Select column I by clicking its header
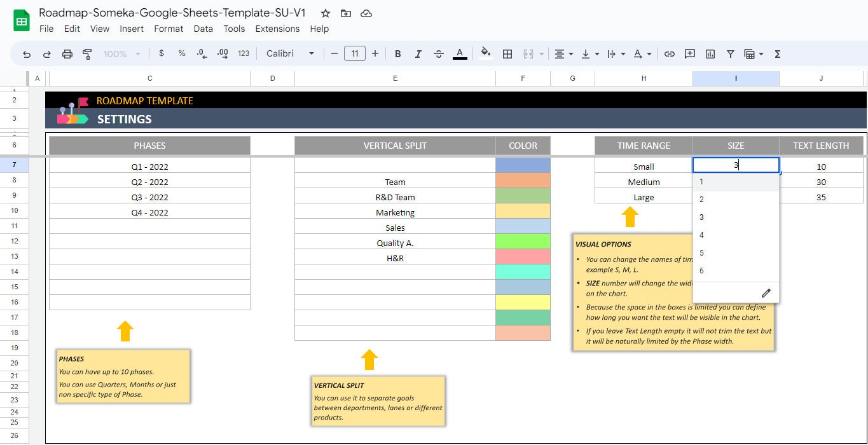 [736, 78]
